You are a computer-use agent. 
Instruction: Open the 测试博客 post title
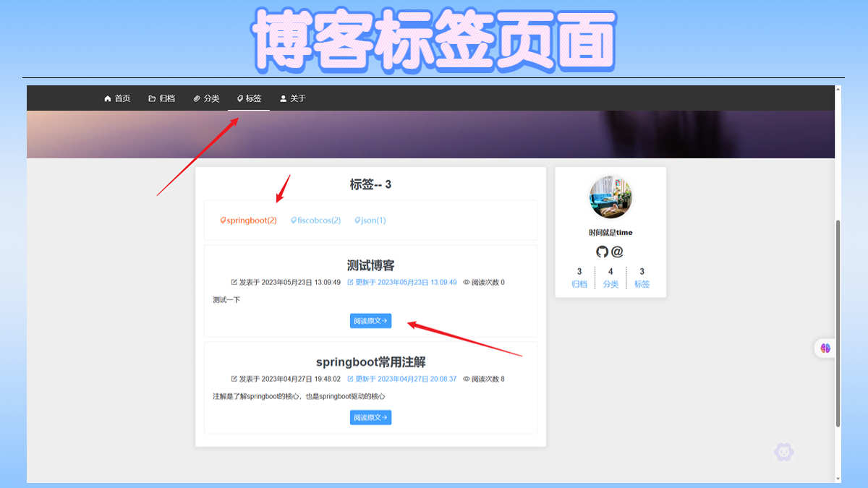click(x=370, y=265)
